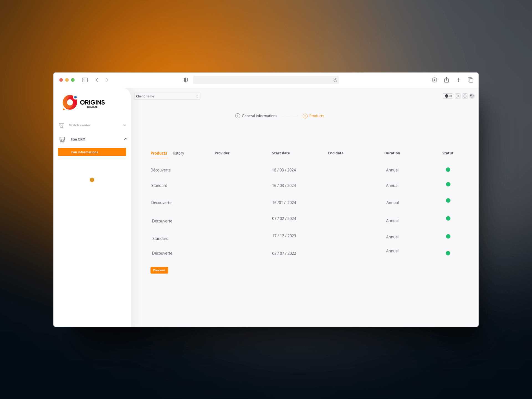Viewport: 532px width, 399px height.
Task: Go back with browser back arrow
Action: click(97, 80)
